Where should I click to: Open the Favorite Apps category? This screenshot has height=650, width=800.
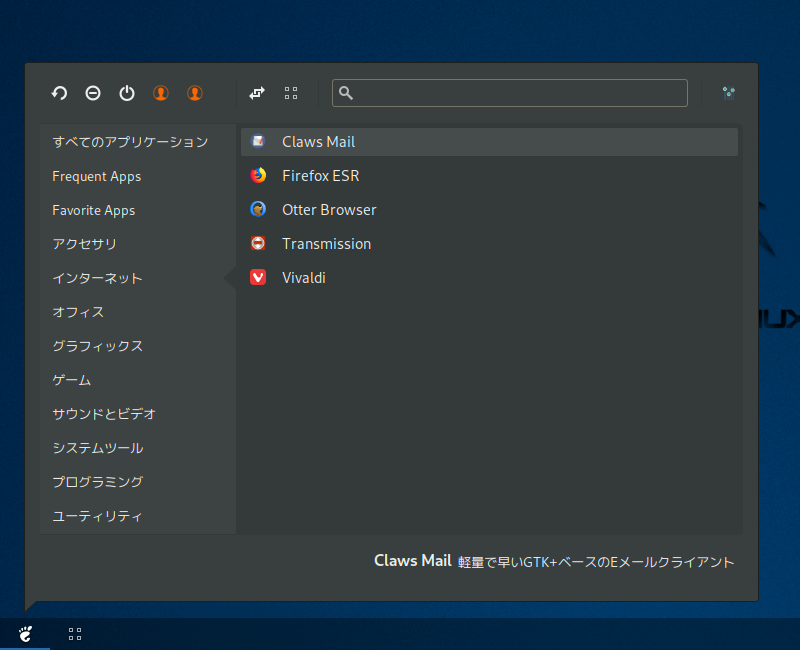point(94,210)
